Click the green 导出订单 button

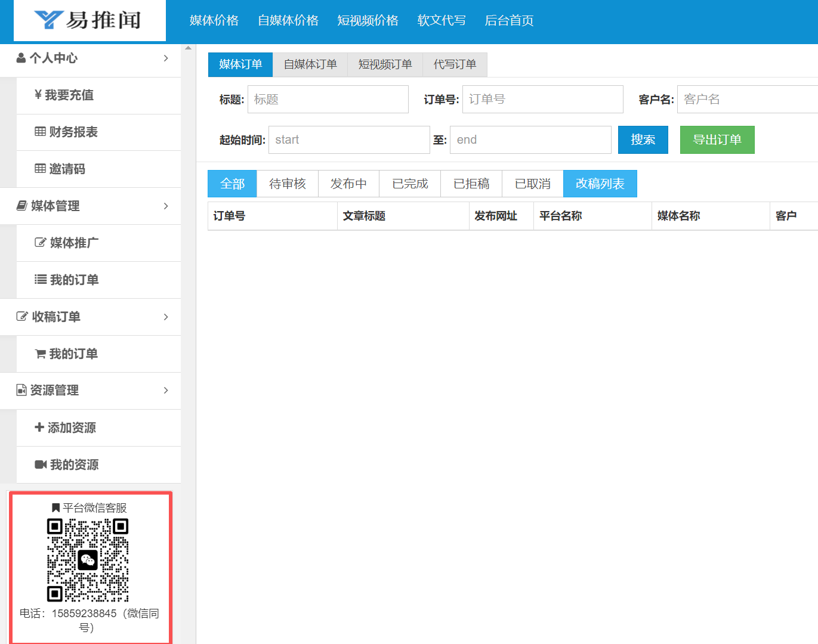pyautogui.click(x=717, y=140)
